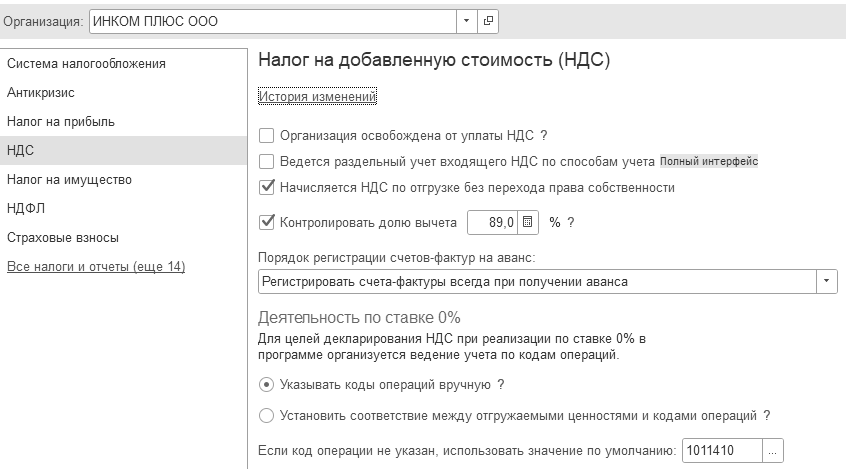Open the organization card icon next to ИНКОМ ПЛЮС ООО
The height and width of the screenshot is (469, 846).
coord(488,22)
